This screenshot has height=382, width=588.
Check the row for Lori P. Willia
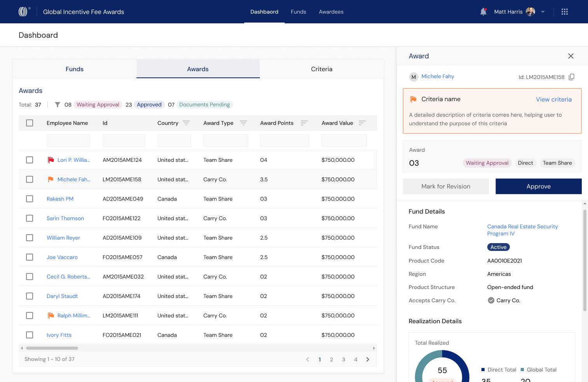(x=30, y=160)
